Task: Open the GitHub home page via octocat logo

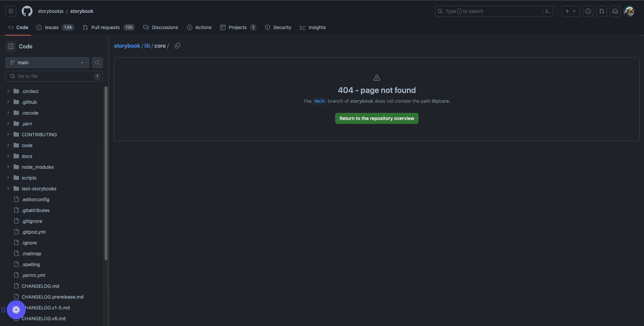Action: point(27,11)
